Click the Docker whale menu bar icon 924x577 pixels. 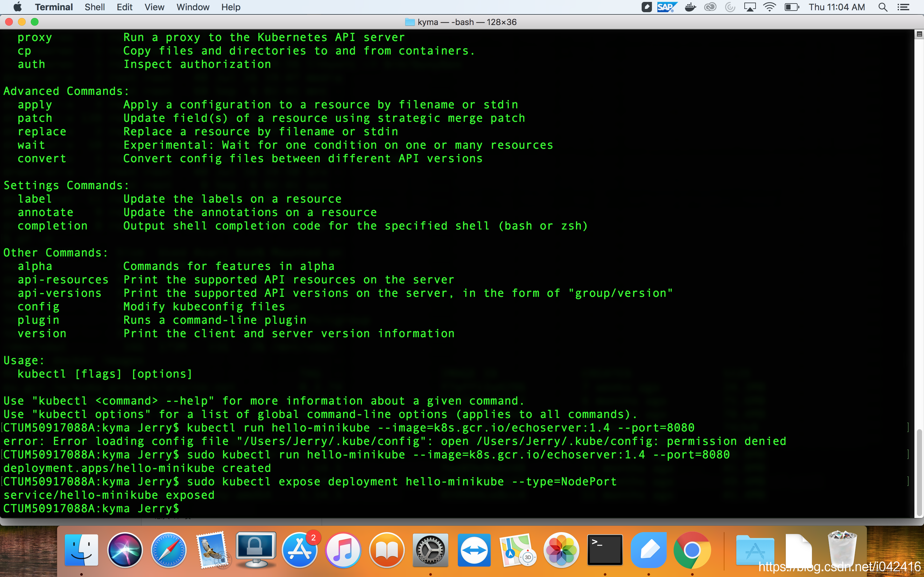(690, 7)
